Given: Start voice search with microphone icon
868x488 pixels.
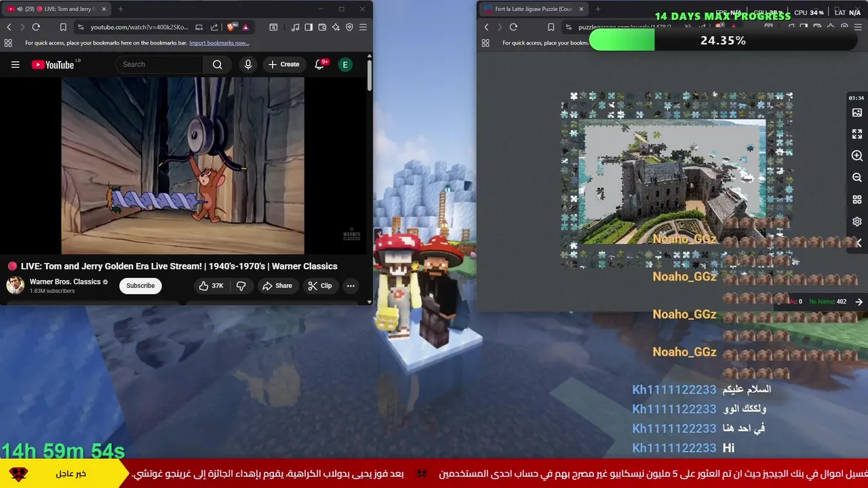Looking at the screenshot, I should pos(248,64).
